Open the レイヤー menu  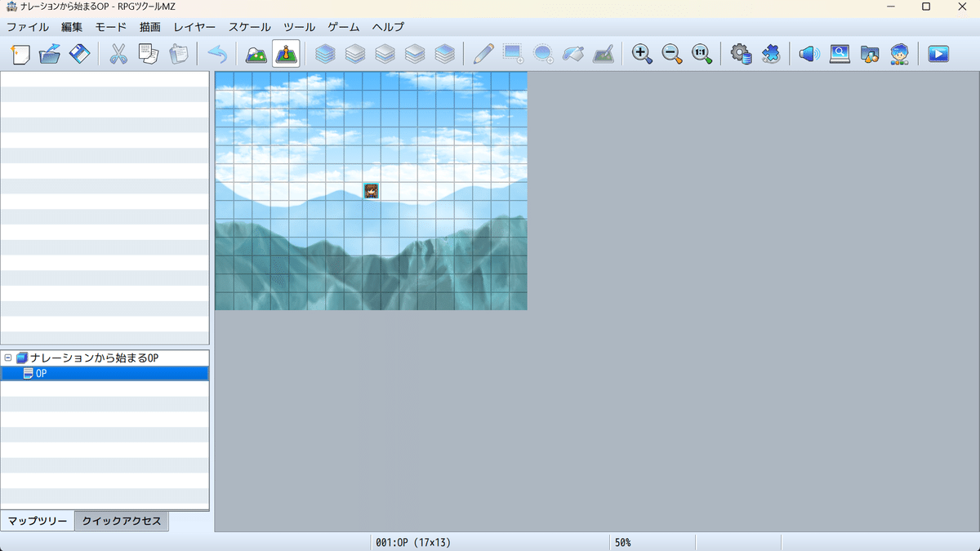click(194, 27)
